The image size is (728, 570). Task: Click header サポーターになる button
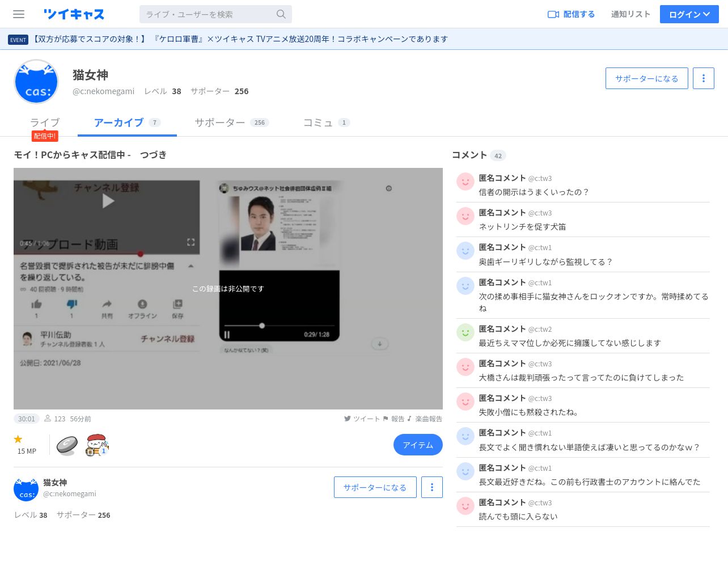coord(647,78)
